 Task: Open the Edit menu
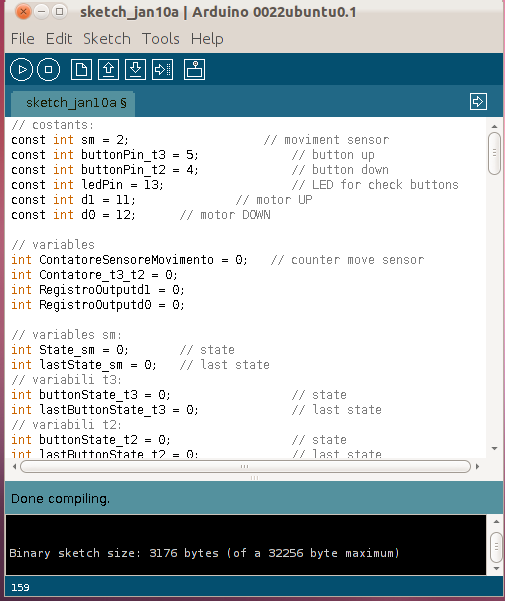(x=59, y=39)
